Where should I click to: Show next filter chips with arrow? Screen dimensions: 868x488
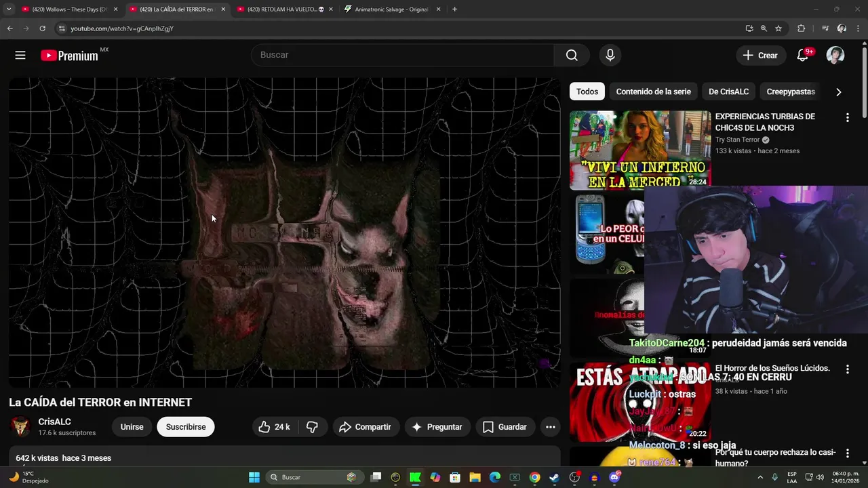[838, 92]
